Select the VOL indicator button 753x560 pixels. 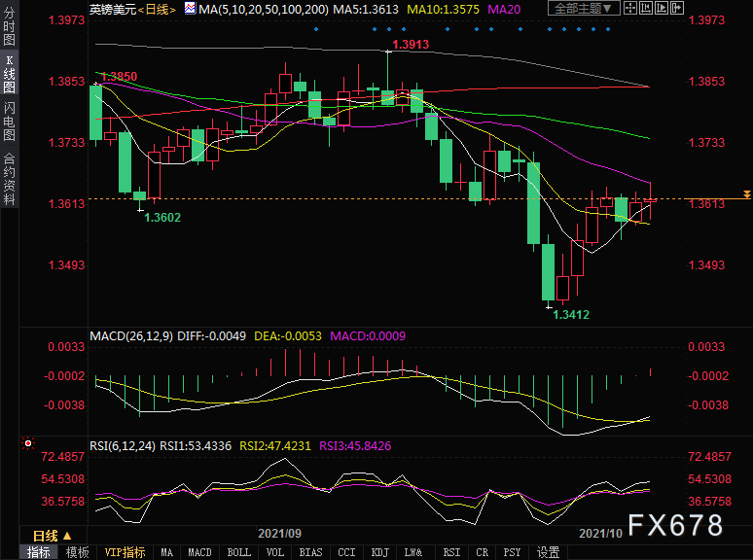[x=274, y=552]
